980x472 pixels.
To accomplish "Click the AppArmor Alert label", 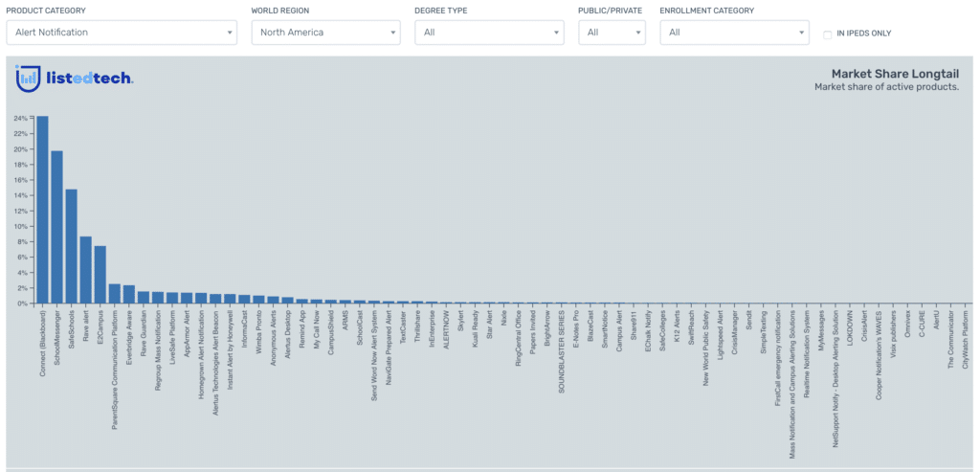I will pyautogui.click(x=187, y=332).
